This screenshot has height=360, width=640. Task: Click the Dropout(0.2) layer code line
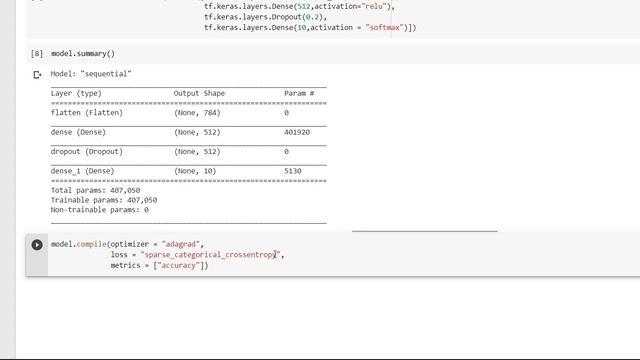(x=265, y=17)
